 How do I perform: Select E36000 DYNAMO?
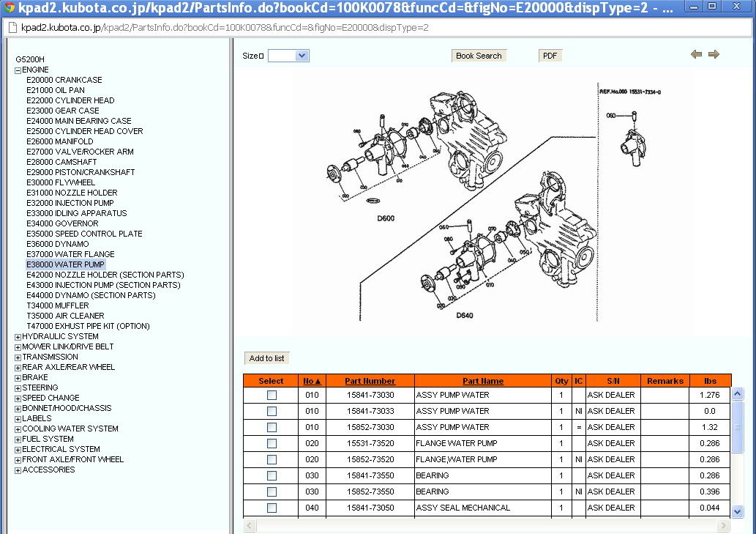[57, 244]
